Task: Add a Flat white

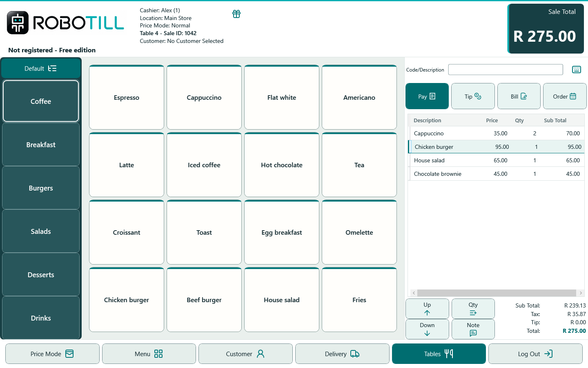Action: click(282, 97)
